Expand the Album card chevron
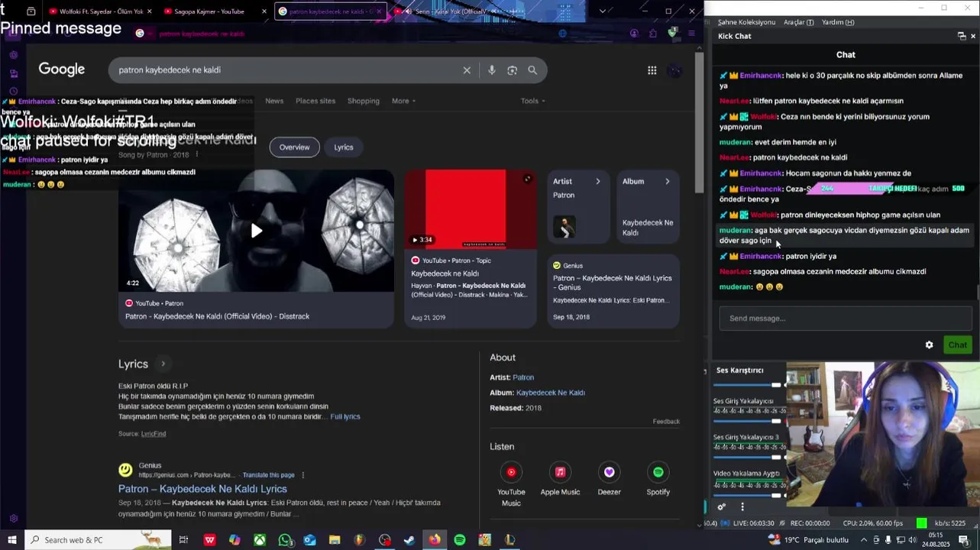The width and height of the screenshot is (980, 550). click(x=667, y=182)
